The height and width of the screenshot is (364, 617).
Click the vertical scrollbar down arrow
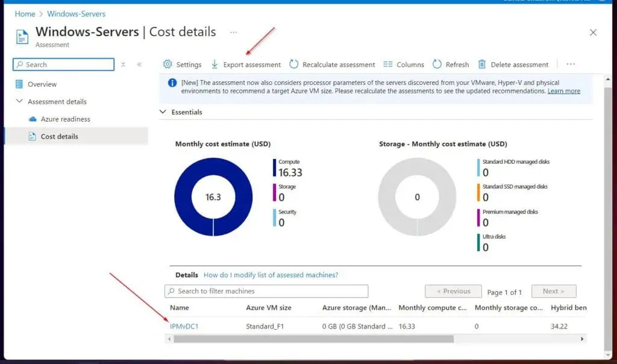click(x=608, y=355)
